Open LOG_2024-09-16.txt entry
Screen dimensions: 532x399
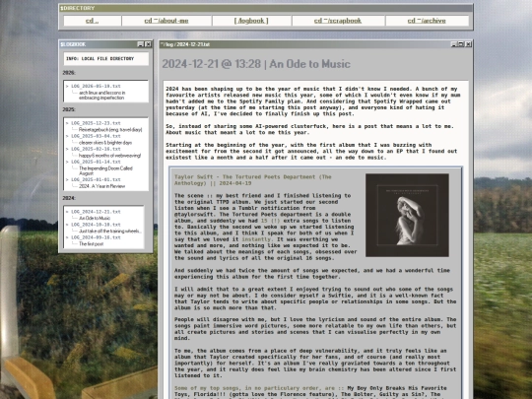[96, 237]
